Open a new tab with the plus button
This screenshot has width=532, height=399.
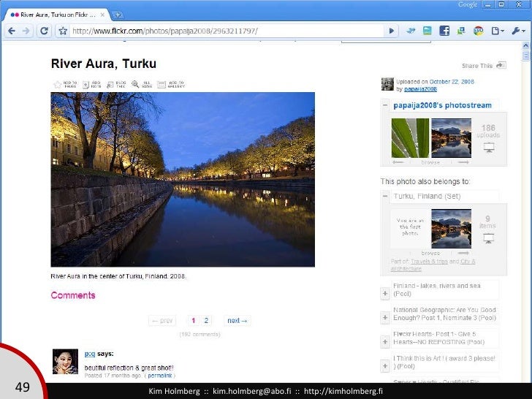pyautogui.click(x=118, y=14)
